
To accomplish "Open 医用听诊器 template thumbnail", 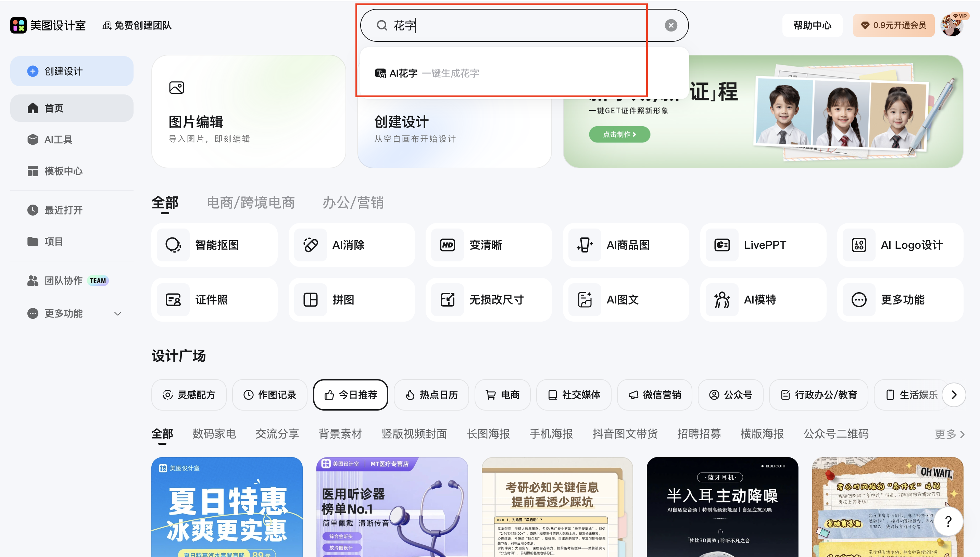I will [392, 507].
